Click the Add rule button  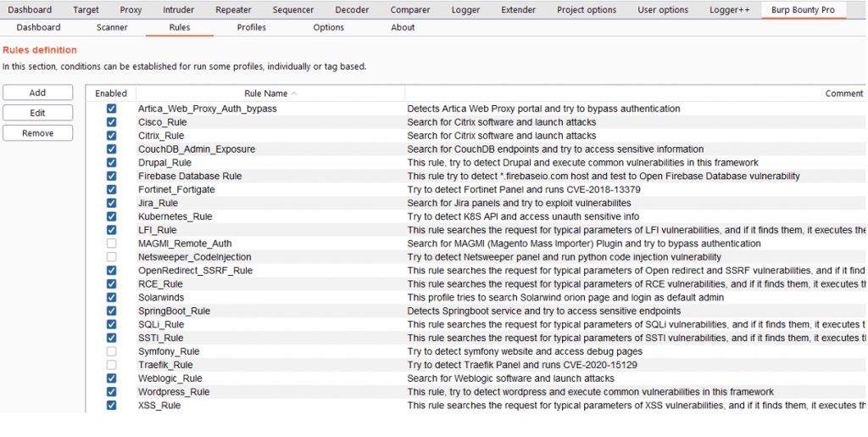[x=37, y=92]
